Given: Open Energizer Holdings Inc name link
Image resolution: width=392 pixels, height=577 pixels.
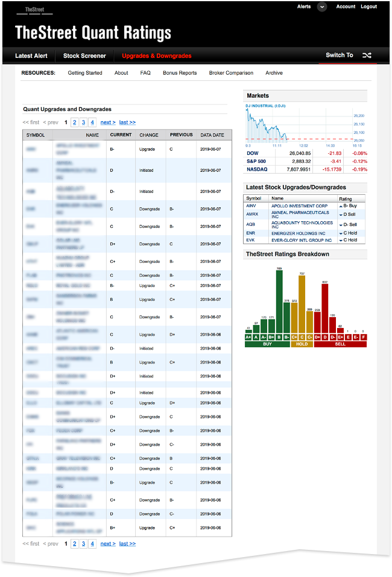Looking at the screenshot, I should click(299, 233).
